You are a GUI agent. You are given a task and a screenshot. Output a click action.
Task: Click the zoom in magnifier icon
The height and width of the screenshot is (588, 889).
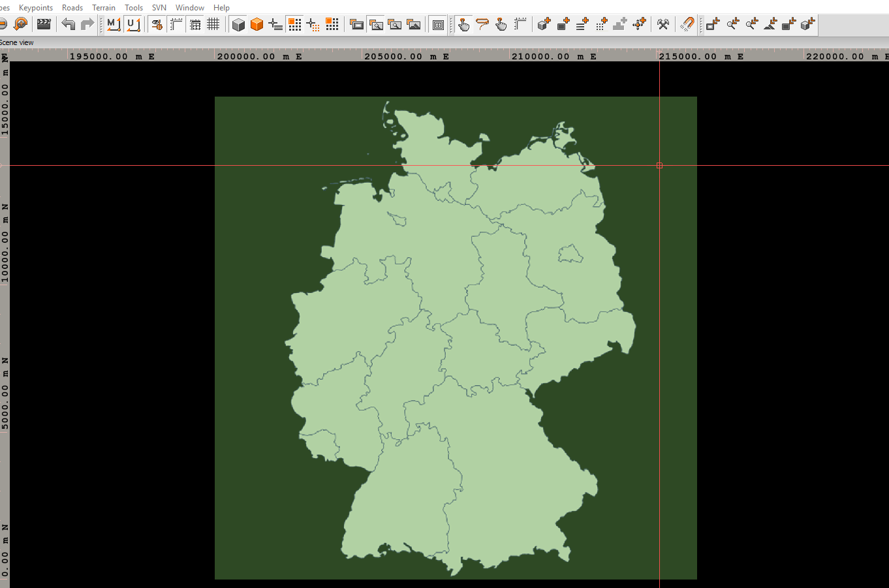tap(21, 24)
